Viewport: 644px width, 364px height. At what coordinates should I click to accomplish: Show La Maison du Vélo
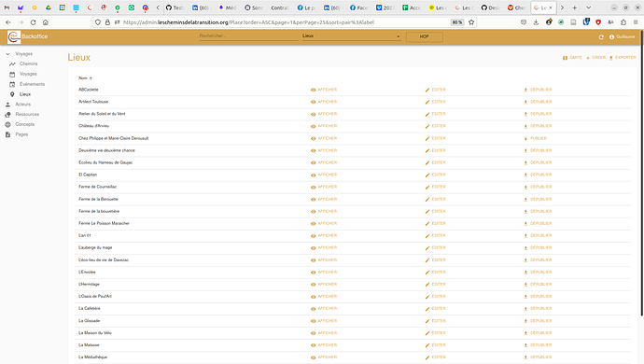coord(324,333)
